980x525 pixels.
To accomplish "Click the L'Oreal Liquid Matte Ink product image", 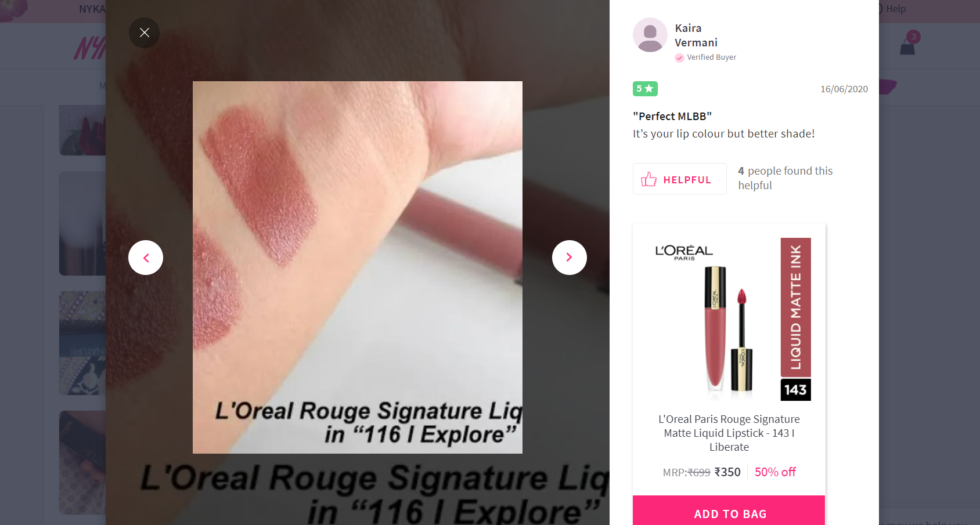I will pos(729,318).
